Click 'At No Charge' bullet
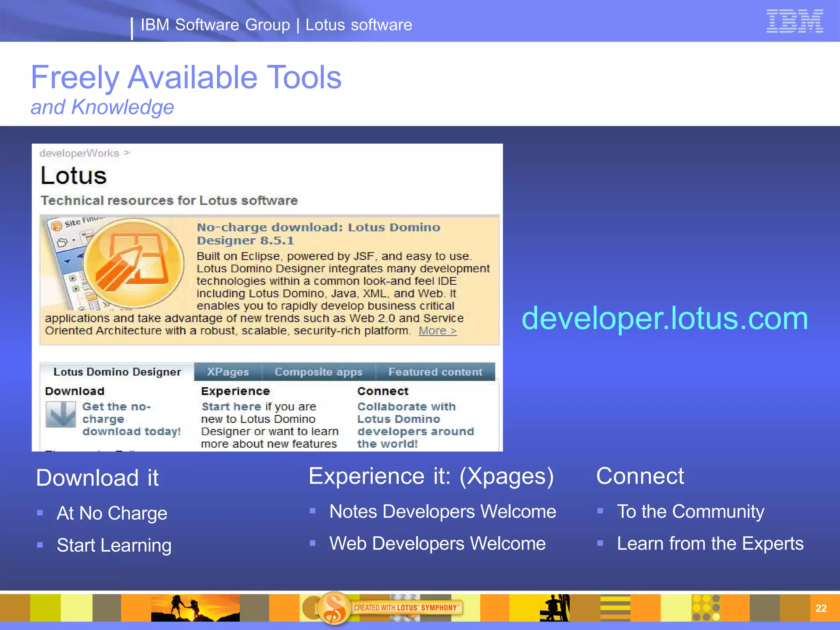The width and height of the screenshot is (840, 630). coord(112,513)
